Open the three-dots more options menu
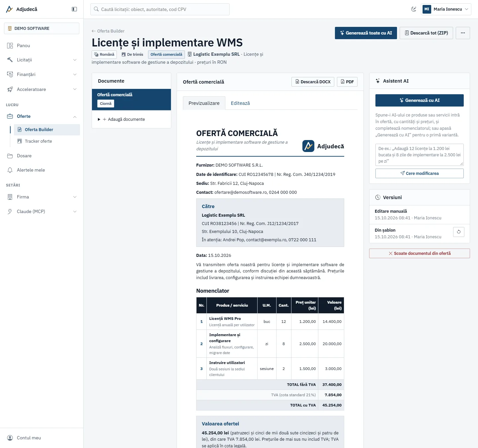Viewport: 478px width, 448px height. point(463,33)
